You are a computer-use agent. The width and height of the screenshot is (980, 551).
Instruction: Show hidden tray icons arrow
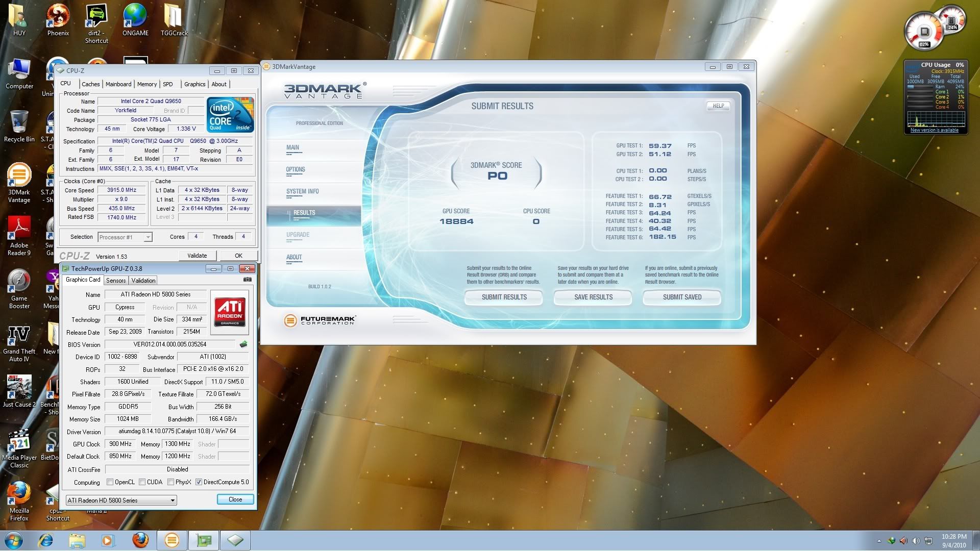879,541
